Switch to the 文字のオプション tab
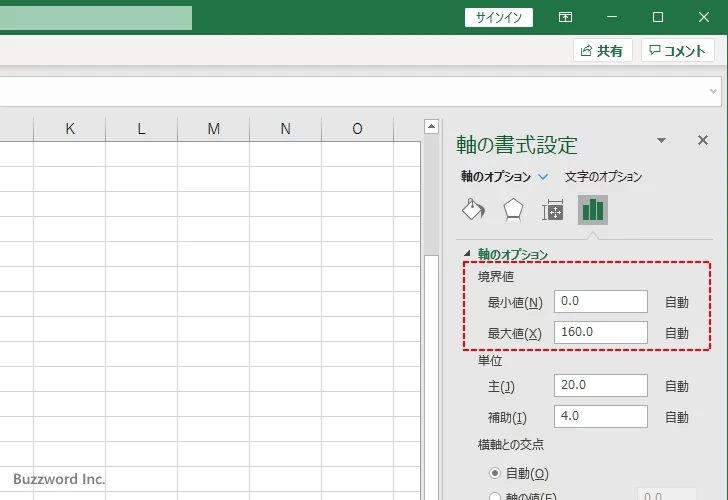Viewport: 728px width, 500px height. 603,177
